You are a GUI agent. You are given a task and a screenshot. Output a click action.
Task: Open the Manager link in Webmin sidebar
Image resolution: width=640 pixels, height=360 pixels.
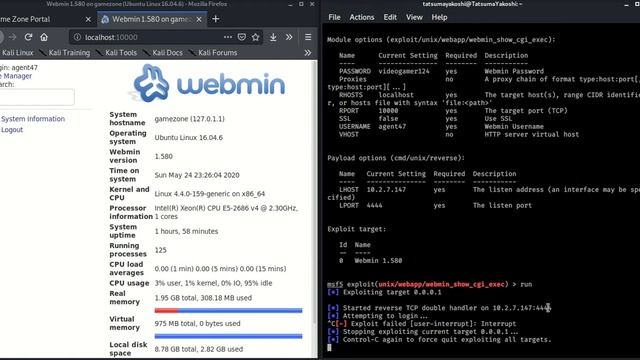[16, 76]
